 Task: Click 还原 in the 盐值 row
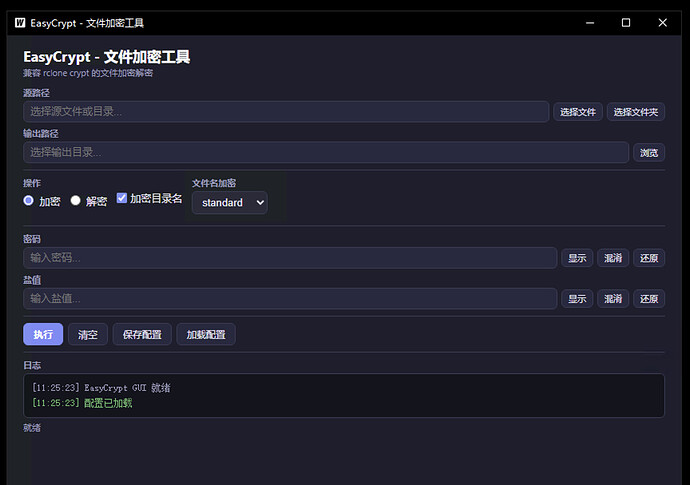649,299
